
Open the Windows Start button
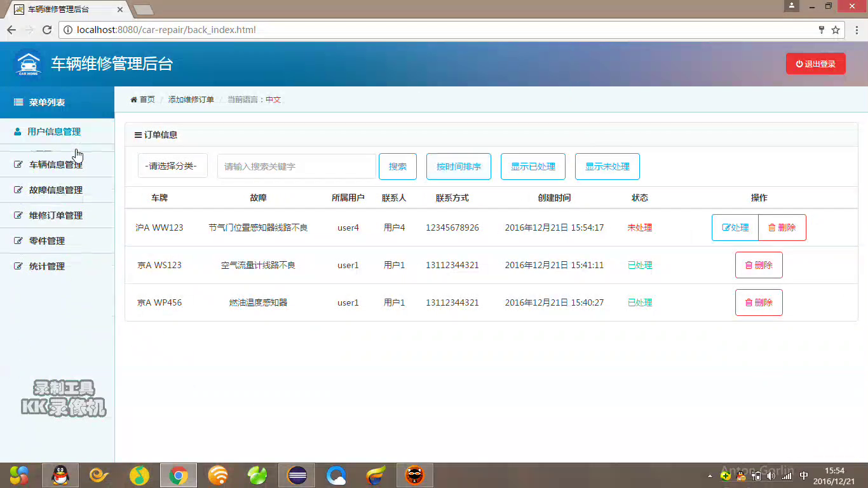coord(19,475)
